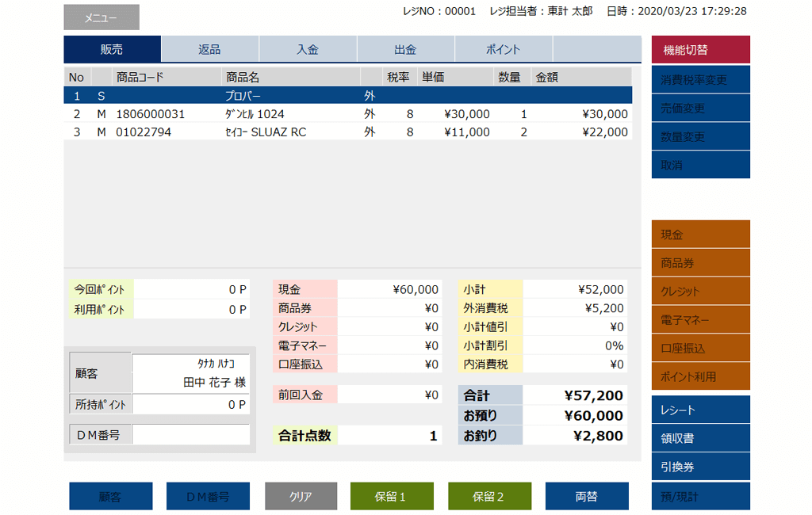
Task: Switch to the ポイント tab
Action: pyautogui.click(x=503, y=49)
